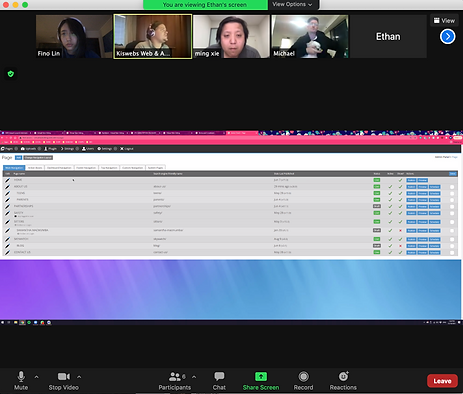
Task: Open the Participants panel
Action: pos(174,380)
